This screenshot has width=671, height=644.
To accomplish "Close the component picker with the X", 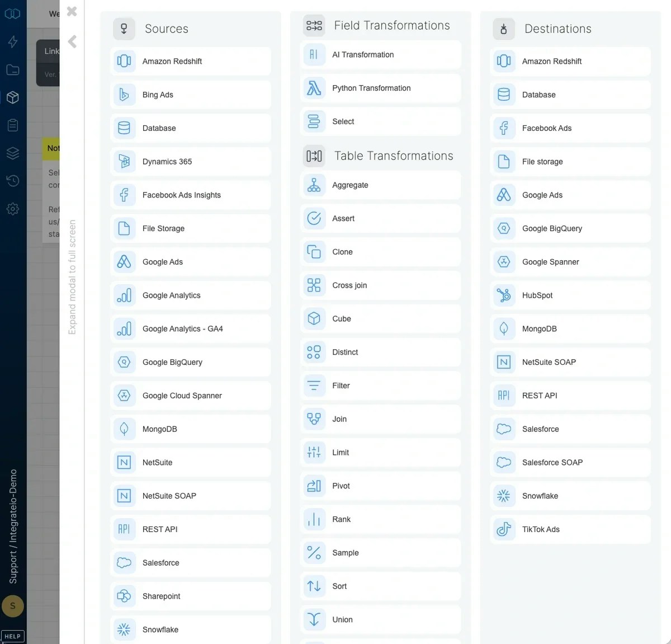I will [x=72, y=11].
